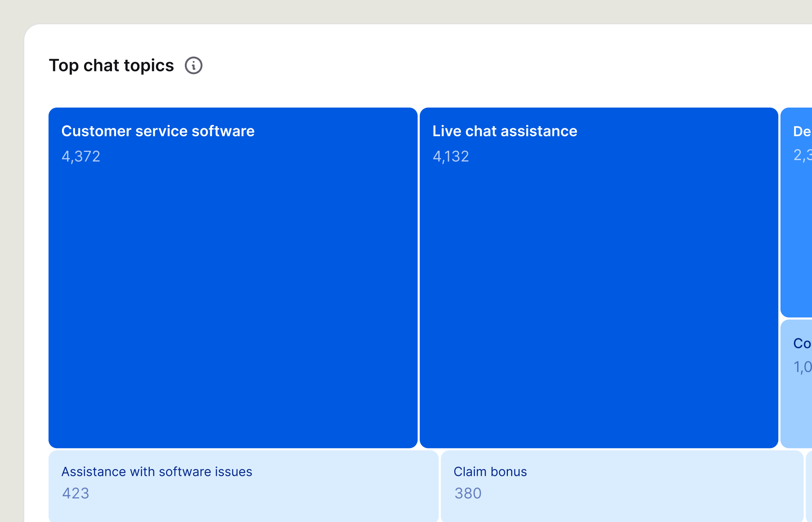
Task: Click the info icon beside Top chat topics
Action: pyautogui.click(x=194, y=66)
